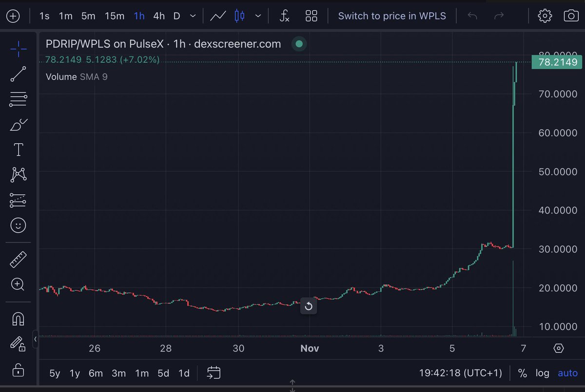Set range to 5y
Viewport: 585px width, 392px height.
pos(55,373)
